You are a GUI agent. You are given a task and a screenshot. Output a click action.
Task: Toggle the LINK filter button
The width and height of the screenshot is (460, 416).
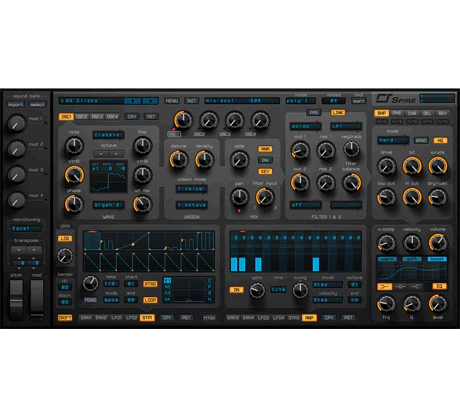[338, 113]
